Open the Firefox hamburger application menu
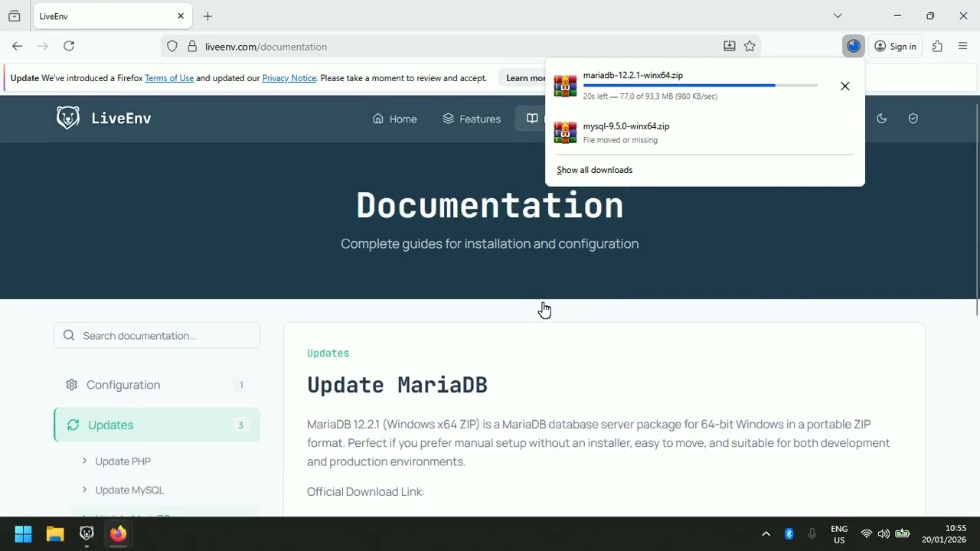This screenshot has height=551, width=980. click(963, 46)
